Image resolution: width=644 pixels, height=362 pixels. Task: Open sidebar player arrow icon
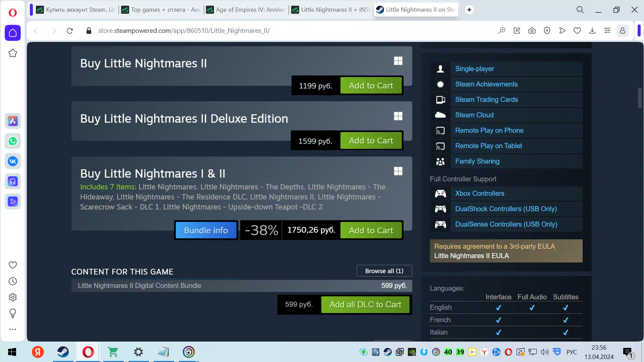pos(13,201)
